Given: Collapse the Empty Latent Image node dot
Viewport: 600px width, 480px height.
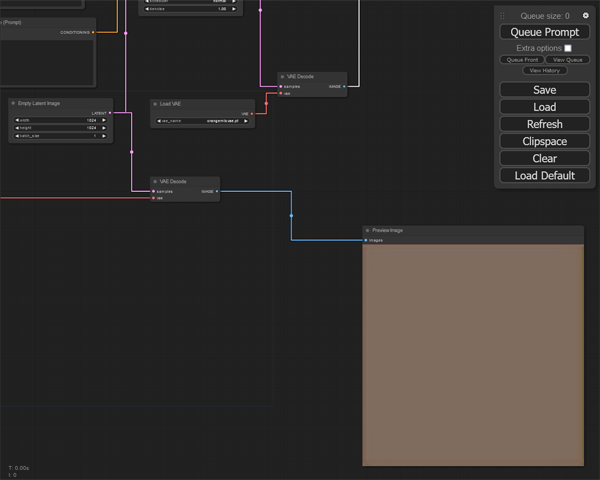Looking at the screenshot, I should (14, 104).
